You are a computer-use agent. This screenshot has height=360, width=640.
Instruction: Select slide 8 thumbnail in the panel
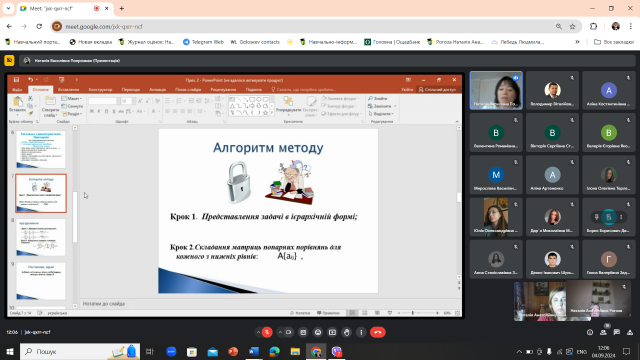[x=41, y=238]
